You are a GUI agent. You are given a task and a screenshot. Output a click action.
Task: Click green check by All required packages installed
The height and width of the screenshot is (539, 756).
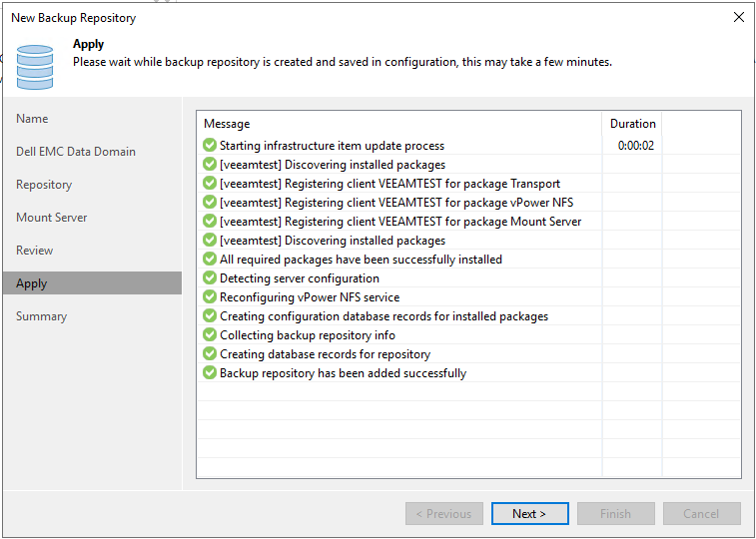point(210,260)
